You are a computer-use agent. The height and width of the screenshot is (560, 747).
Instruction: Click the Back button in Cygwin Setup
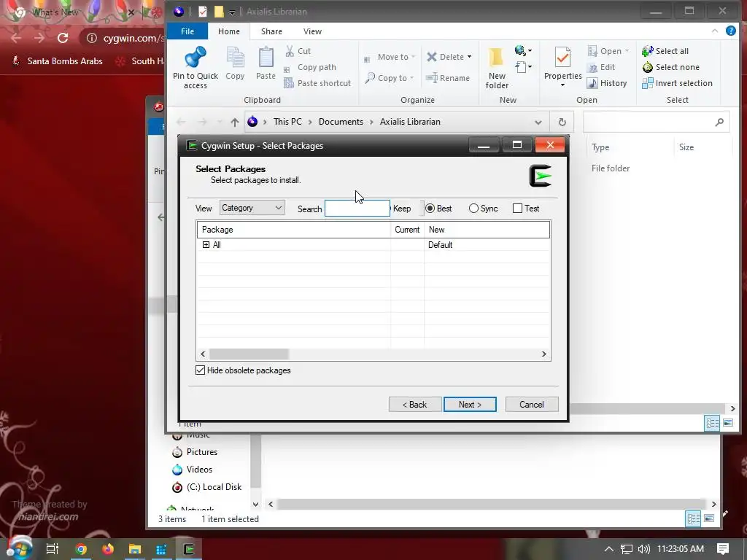coord(415,404)
